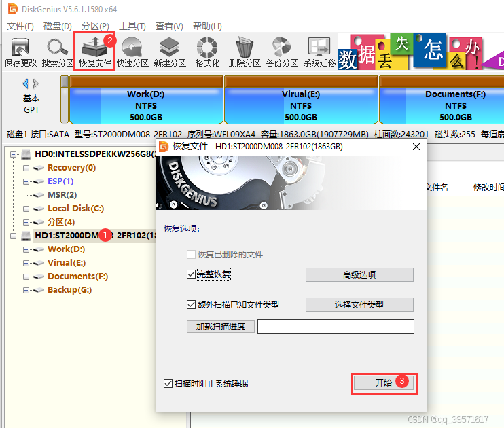504x428 pixels.
Task: Go to next disk with right arrow
Action: click(x=36, y=84)
